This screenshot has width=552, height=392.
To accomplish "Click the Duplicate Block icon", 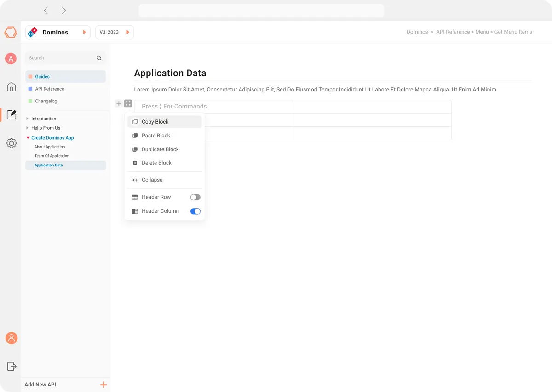I will [x=135, y=149].
